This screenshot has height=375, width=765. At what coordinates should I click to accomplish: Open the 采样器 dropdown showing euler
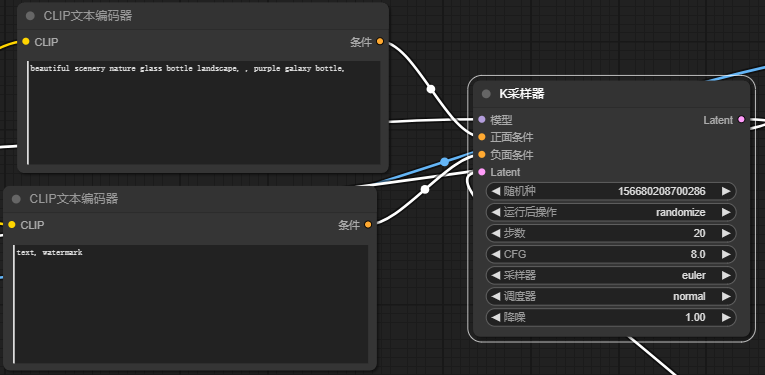coord(611,276)
